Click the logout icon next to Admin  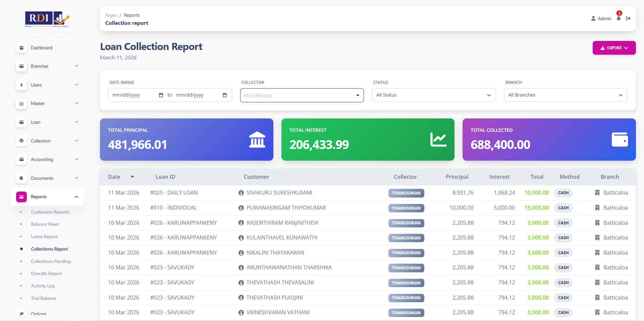pyautogui.click(x=628, y=18)
